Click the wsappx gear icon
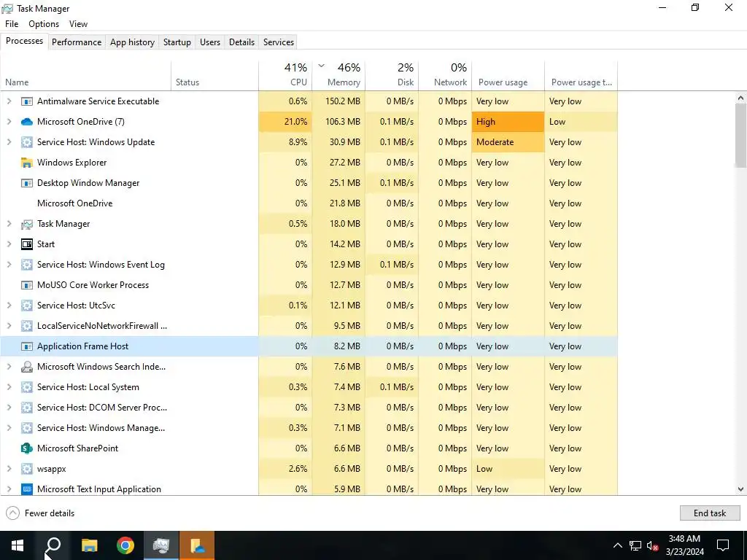747x560 pixels. point(27,469)
